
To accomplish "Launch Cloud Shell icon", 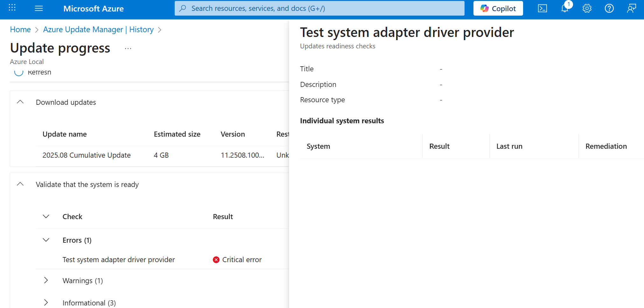I will [x=542, y=8].
